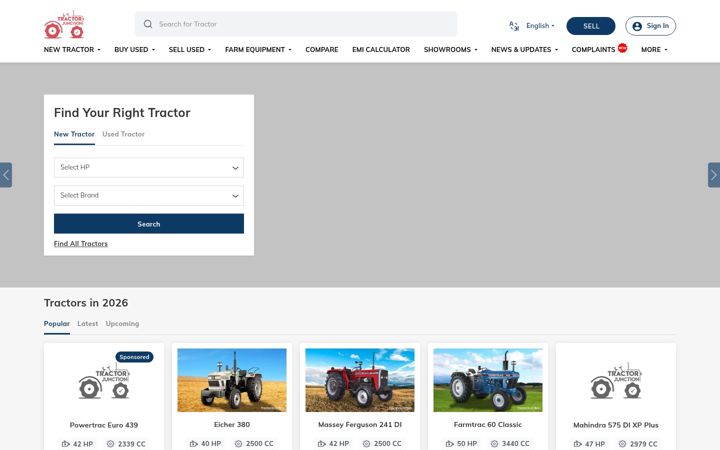Select New Tractor tab

(x=74, y=134)
